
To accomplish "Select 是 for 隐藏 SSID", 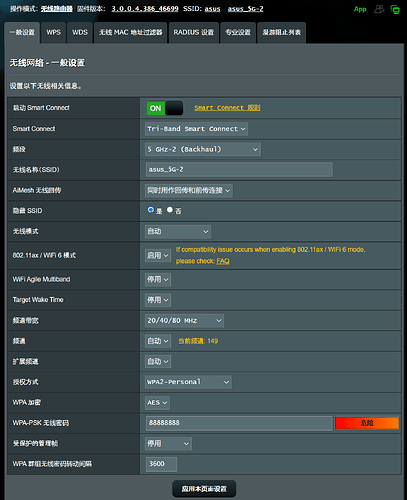I will tap(151, 210).
